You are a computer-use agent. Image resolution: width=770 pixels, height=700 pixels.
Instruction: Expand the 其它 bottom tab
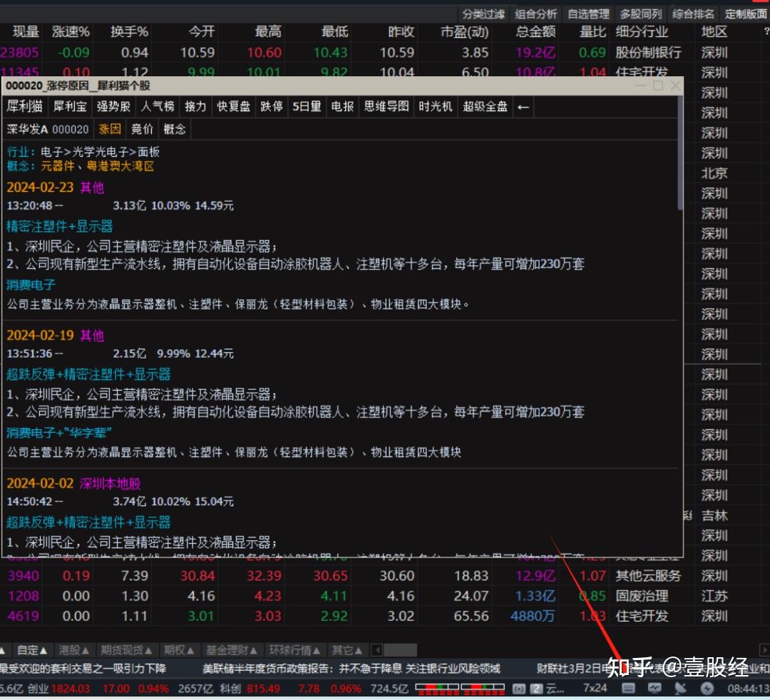point(348,649)
